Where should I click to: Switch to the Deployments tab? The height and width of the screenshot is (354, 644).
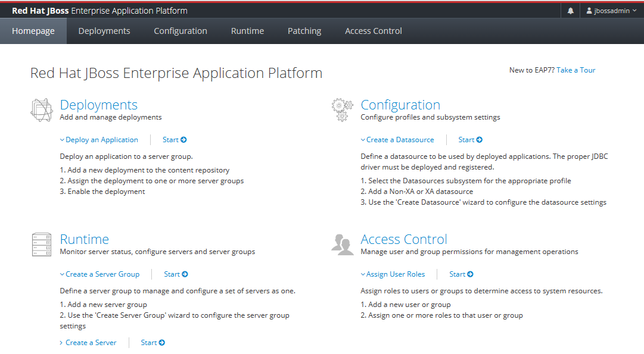(104, 31)
